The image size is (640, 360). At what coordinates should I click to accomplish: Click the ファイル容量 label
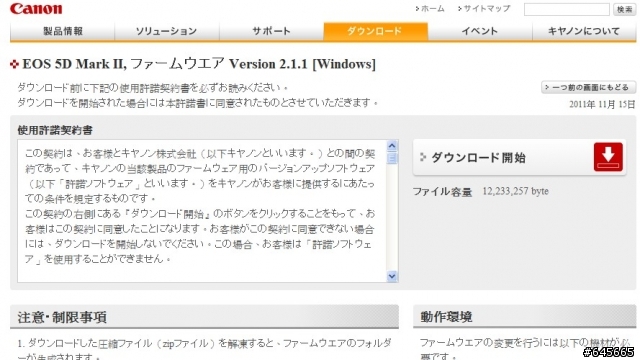(x=442, y=191)
